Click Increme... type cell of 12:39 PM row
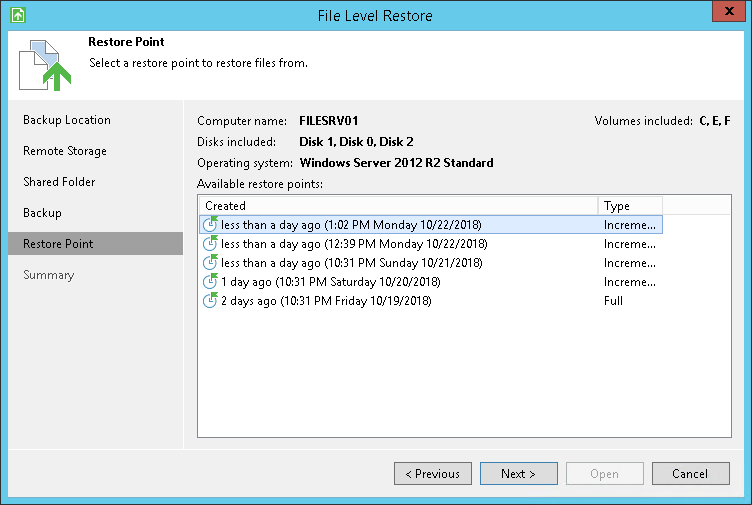The image size is (752, 505). click(x=630, y=244)
